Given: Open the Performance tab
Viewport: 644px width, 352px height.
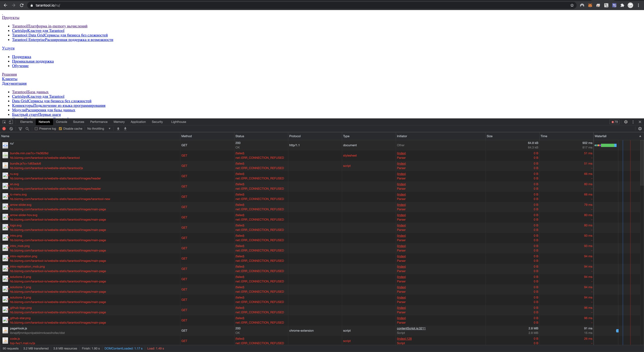Looking at the screenshot, I should click(99, 122).
